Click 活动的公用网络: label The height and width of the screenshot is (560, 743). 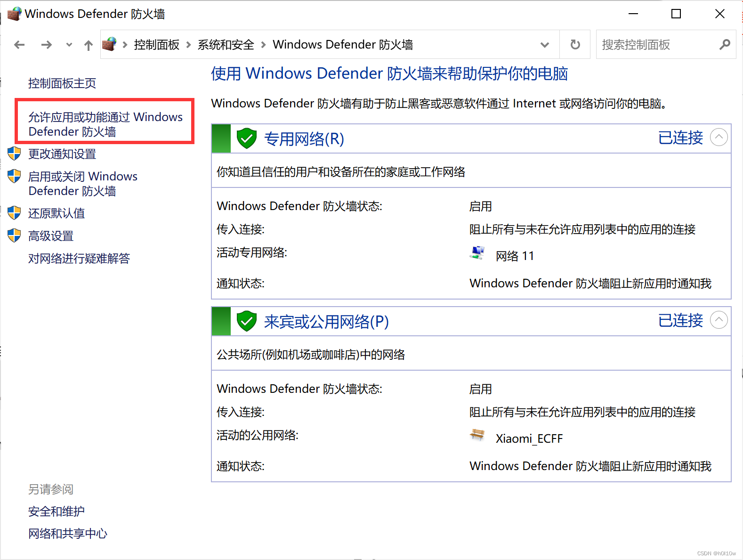coord(258,435)
